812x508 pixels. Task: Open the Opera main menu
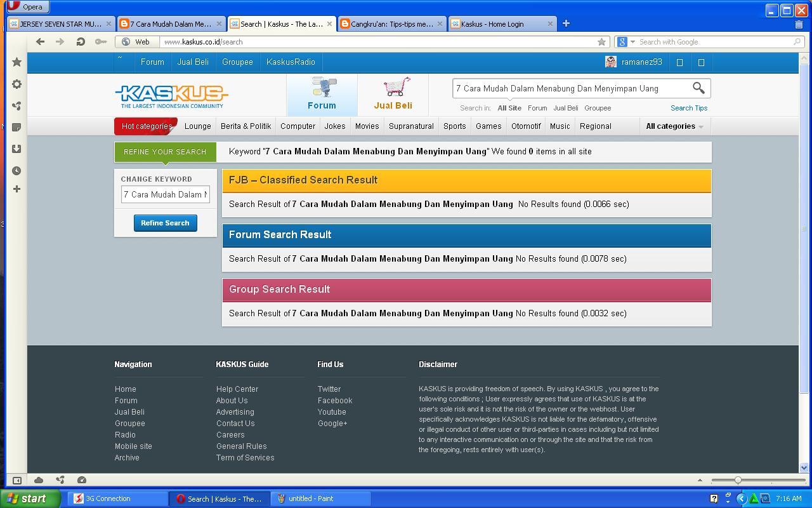27,7
